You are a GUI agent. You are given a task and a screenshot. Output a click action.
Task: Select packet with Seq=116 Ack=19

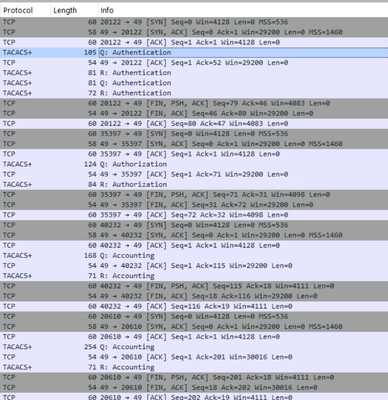(x=194, y=306)
